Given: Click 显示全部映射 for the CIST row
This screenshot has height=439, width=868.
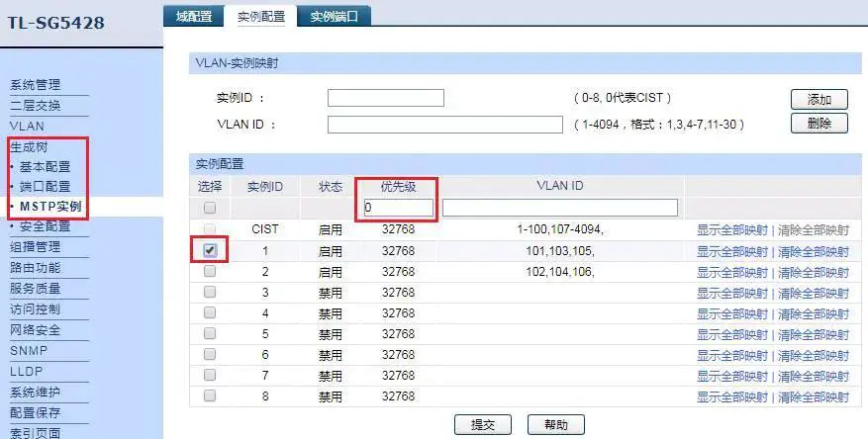Looking at the screenshot, I should 731,230.
